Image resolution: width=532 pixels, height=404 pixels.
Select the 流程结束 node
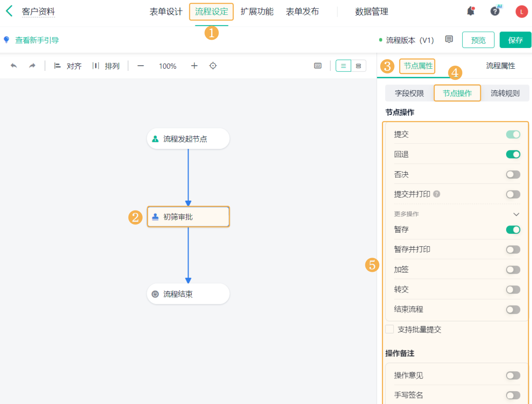pyautogui.click(x=188, y=294)
